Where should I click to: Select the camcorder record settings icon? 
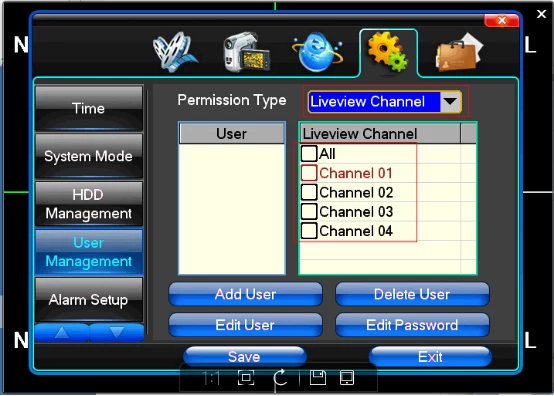(246, 52)
